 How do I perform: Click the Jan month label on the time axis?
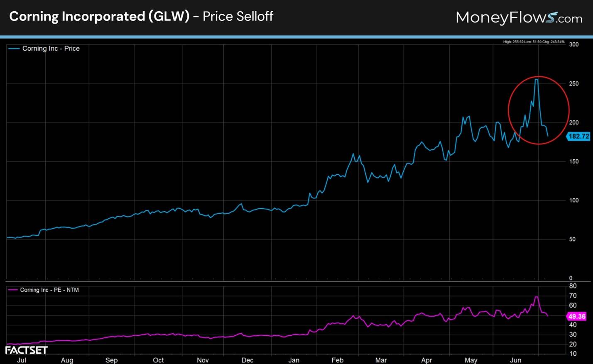tap(294, 360)
